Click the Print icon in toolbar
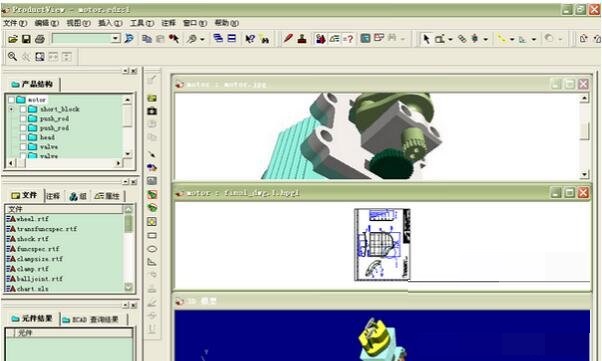Screen dimensions: 602x361 tap(40, 39)
